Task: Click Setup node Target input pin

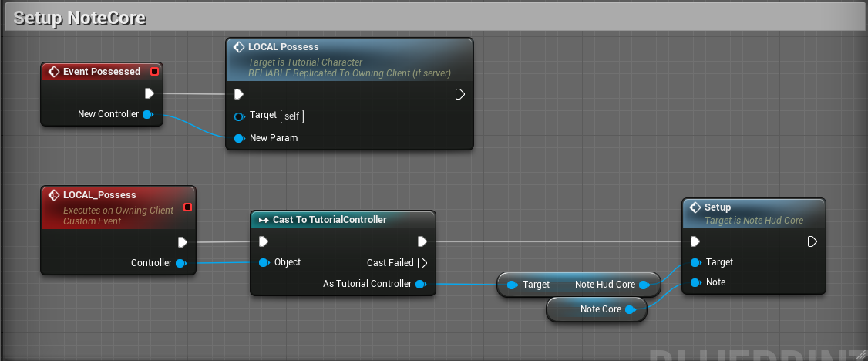Action: (695, 262)
